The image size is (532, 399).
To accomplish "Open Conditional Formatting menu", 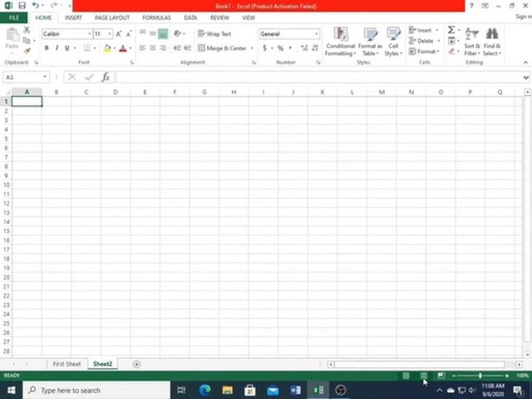I will (340, 42).
